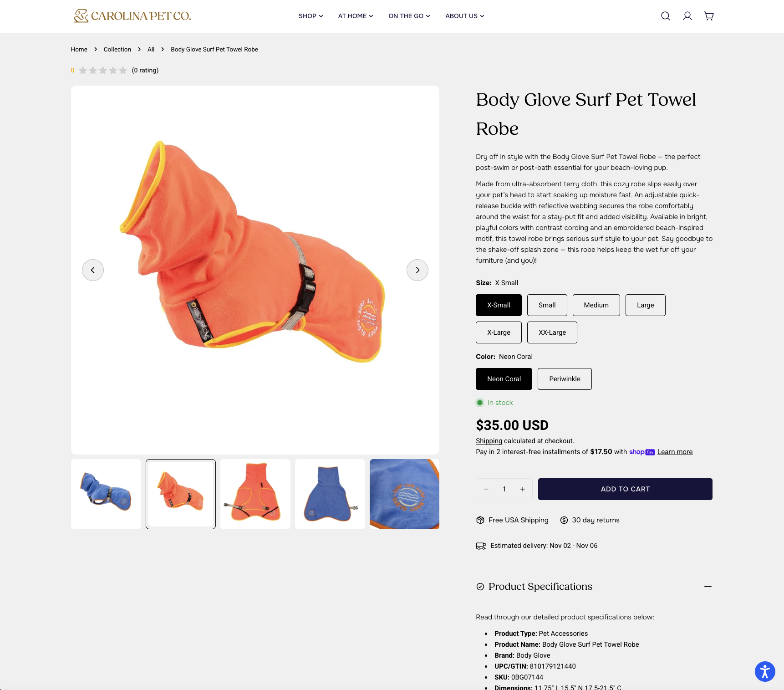Add the towel robe to cart
Image resolution: width=784 pixels, height=690 pixels.
625,489
